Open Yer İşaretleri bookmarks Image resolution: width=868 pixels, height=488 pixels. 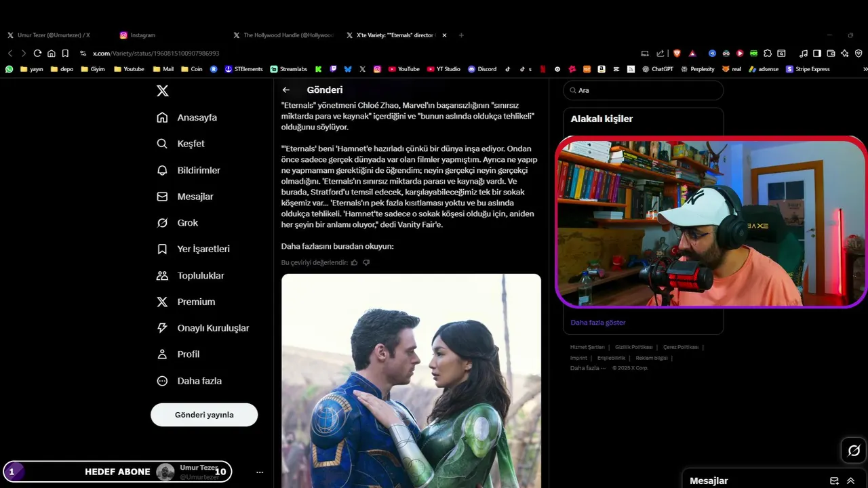click(x=193, y=249)
